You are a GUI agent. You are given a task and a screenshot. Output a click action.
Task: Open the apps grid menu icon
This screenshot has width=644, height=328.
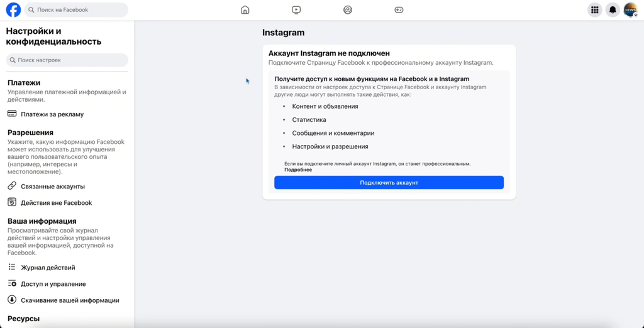tap(594, 10)
